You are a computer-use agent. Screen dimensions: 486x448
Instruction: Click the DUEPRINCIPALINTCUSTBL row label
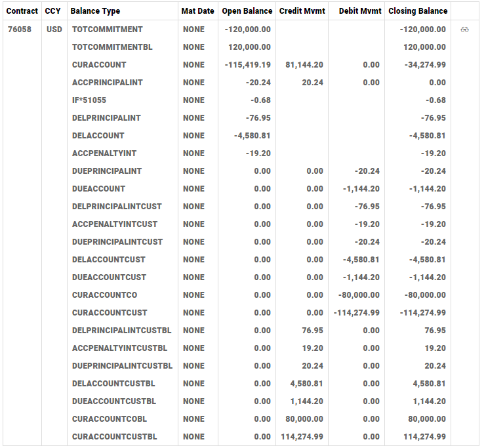point(122,366)
